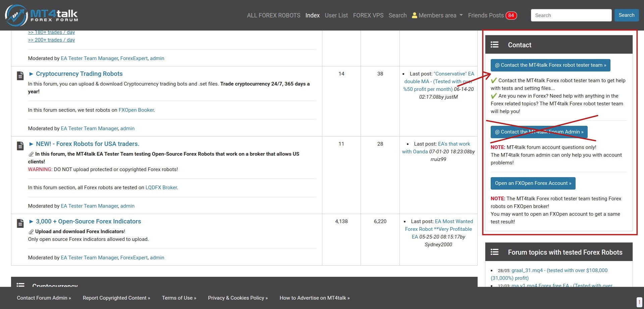Open an FXOpen Forex Account button
Image resolution: width=644 pixels, height=309 pixels.
pos(533,183)
